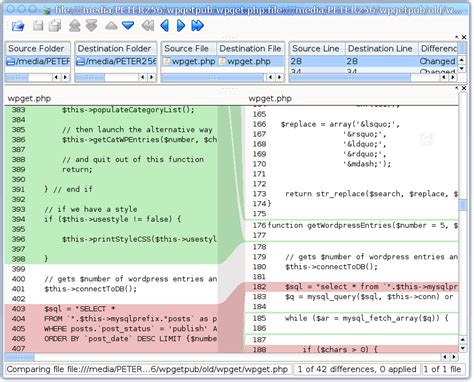Click diff view vertical scrollbar handle
This screenshot has height=382, width=474.
click(x=463, y=205)
